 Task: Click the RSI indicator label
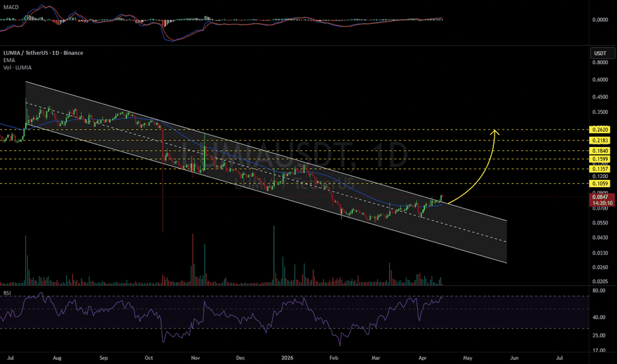click(x=7, y=293)
